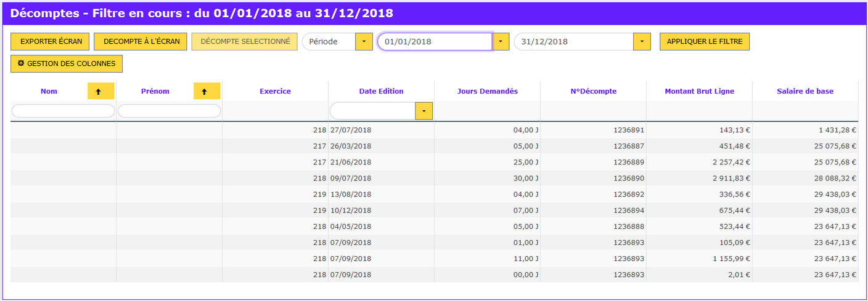Open the start date 01/01/2018 picker arrow
This screenshot has width=868, height=301.
click(x=501, y=42)
